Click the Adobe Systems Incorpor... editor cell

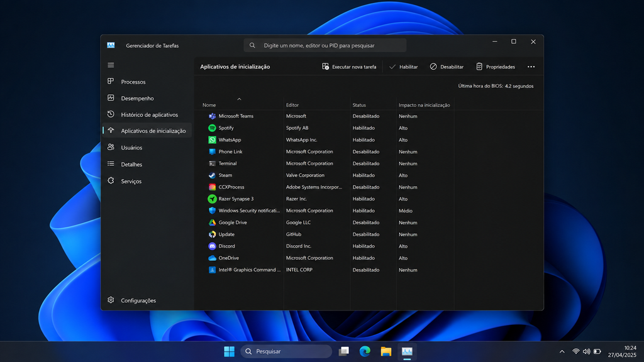[314, 187]
